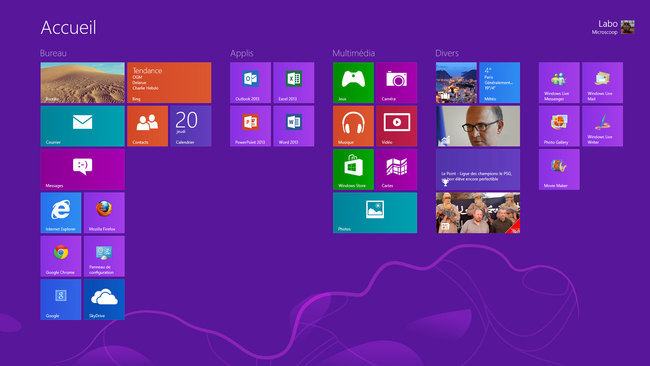Open the Musique headphones tile
This screenshot has width=650, height=366.
point(353,126)
